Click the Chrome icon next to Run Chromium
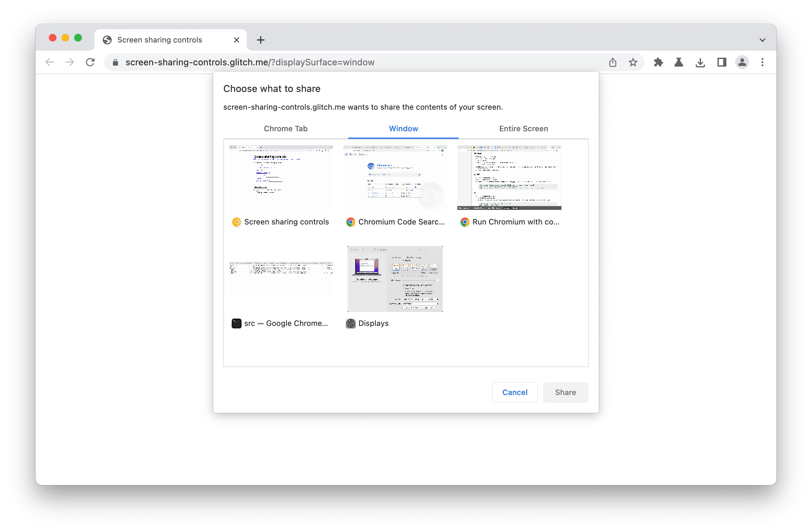The height and width of the screenshot is (532, 812). 463,222
